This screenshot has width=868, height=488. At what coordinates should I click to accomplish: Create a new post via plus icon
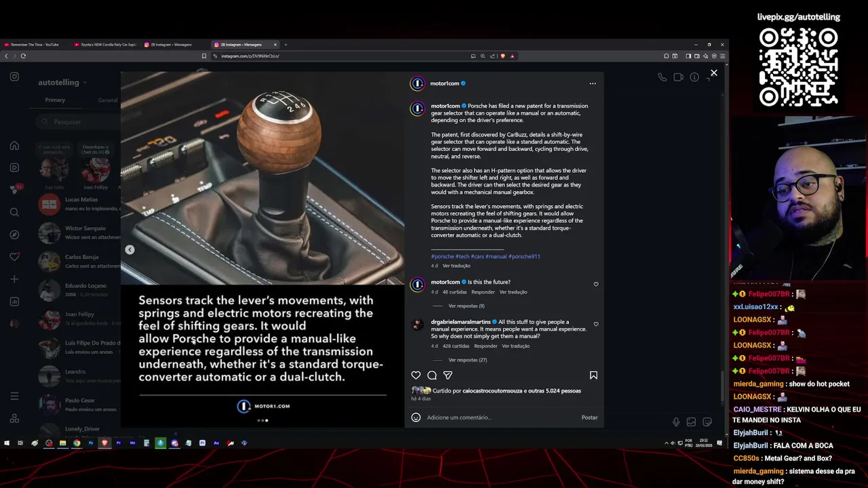14,279
